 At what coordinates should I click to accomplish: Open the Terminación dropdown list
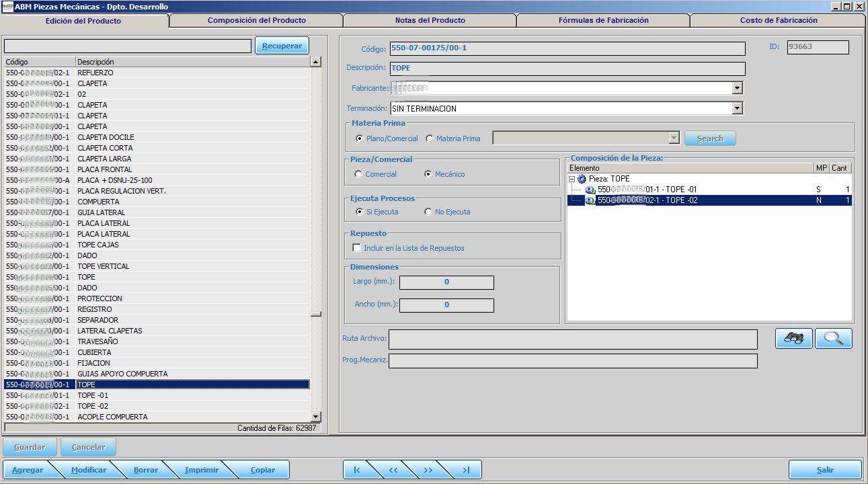tap(737, 108)
